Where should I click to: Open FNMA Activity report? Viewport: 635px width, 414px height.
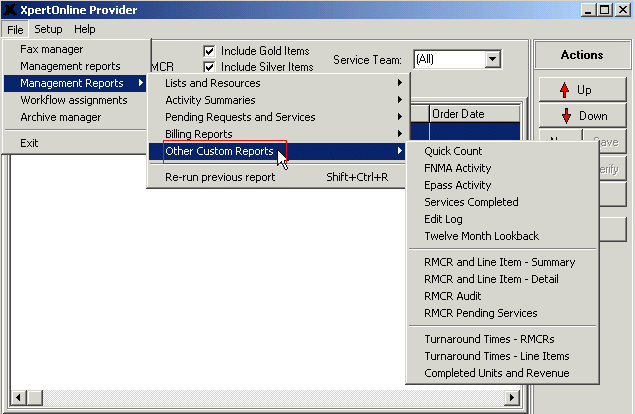(502, 168)
